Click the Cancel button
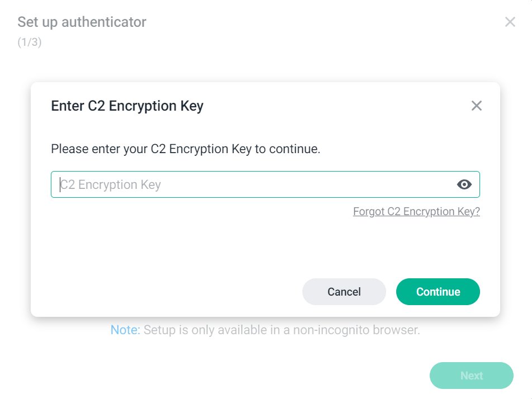 [344, 292]
